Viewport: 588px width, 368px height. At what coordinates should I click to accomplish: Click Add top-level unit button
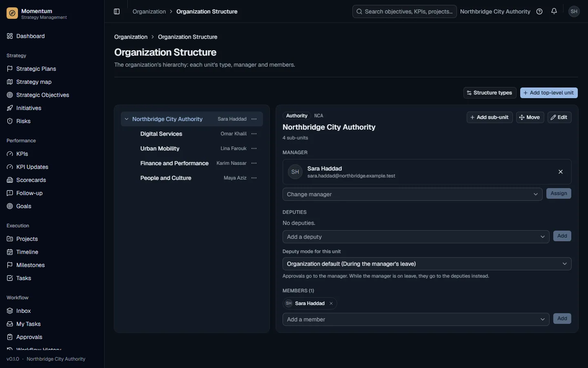pyautogui.click(x=549, y=93)
